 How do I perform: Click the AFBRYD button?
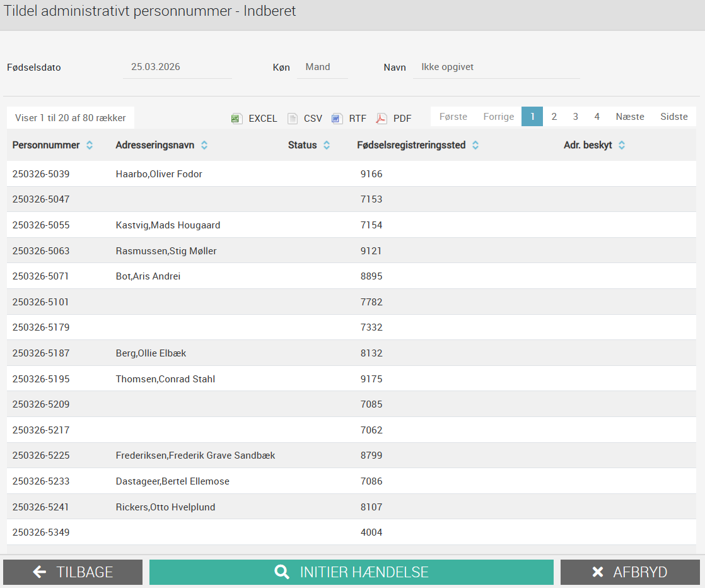(x=631, y=572)
